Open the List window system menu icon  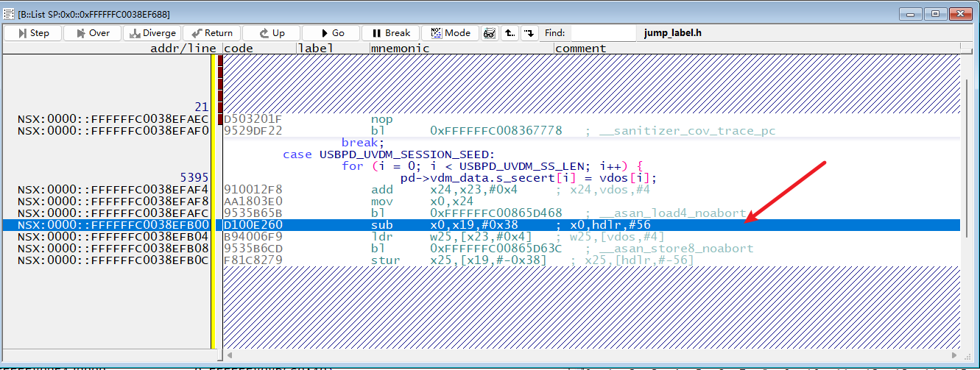pyautogui.click(x=9, y=13)
